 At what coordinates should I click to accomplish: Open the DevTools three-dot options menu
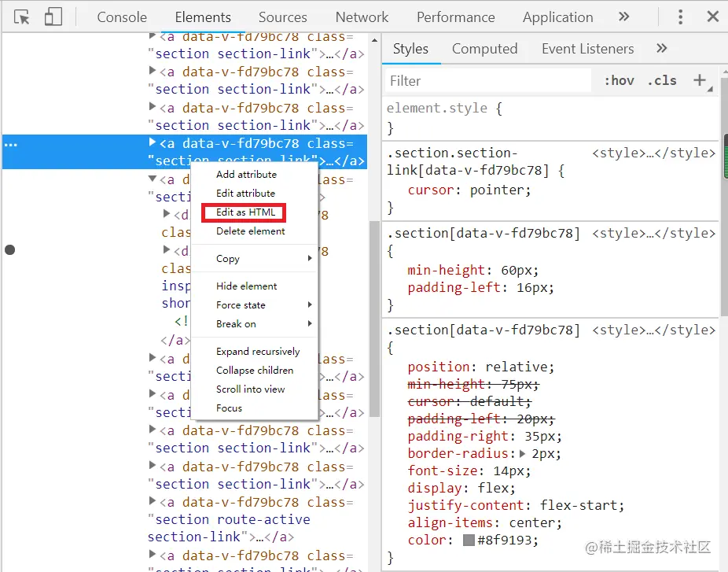point(680,17)
